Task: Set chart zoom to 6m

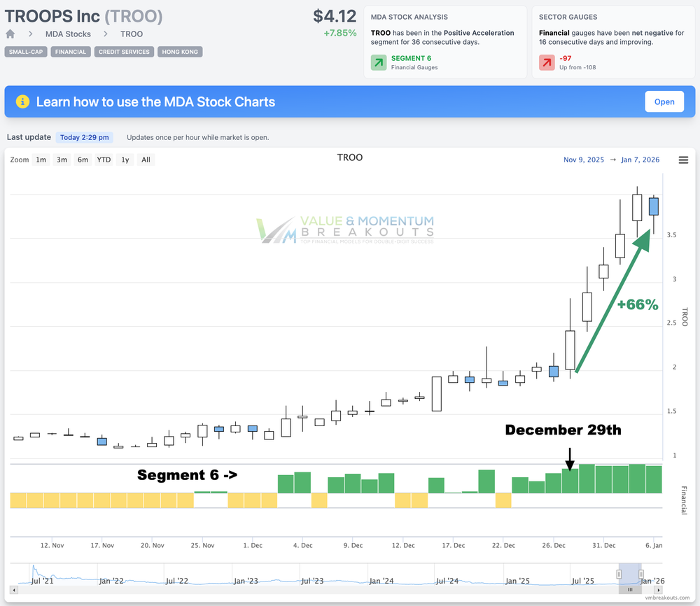Action: [x=83, y=160]
